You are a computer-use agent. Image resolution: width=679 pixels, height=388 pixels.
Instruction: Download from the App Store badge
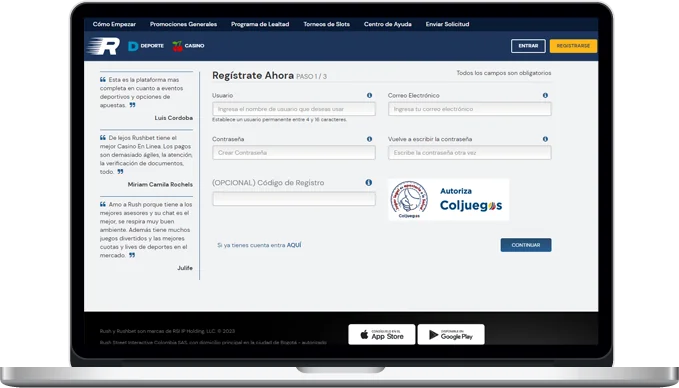[382, 334]
